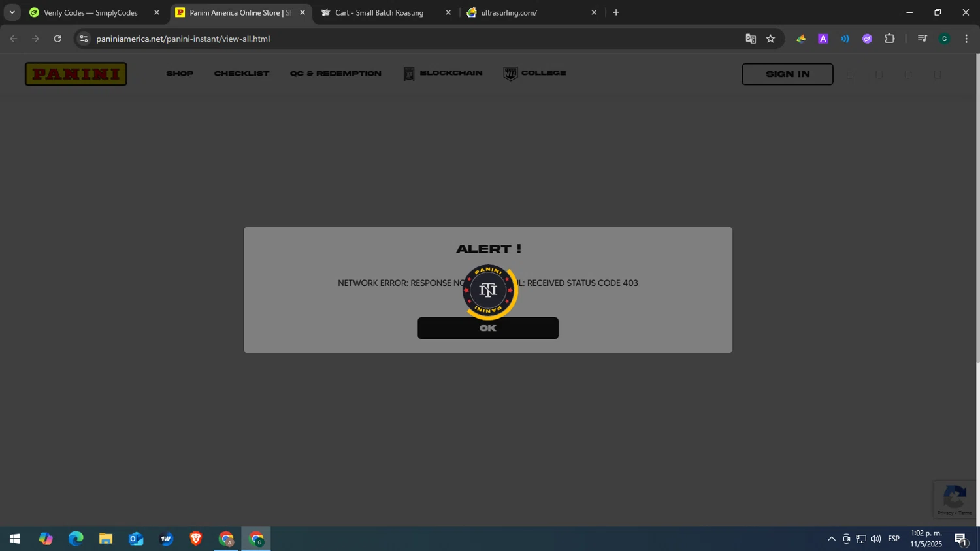Open the Windows Start menu
The width and height of the screenshot is (980, 551).
tap(14, 539)
